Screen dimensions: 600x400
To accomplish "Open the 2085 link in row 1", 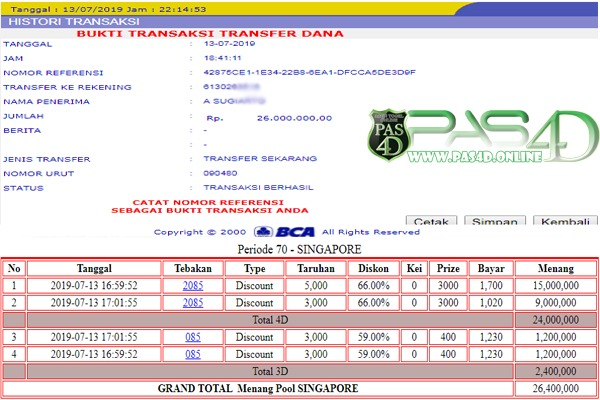I will click(193, 286).
